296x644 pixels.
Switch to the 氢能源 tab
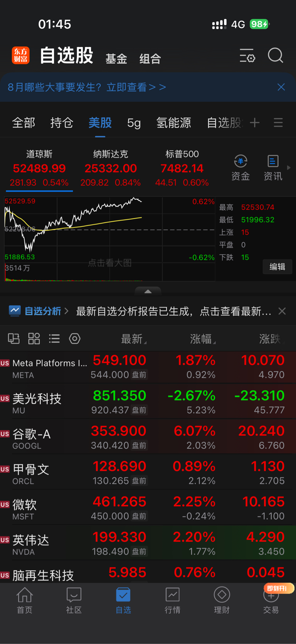174,123
